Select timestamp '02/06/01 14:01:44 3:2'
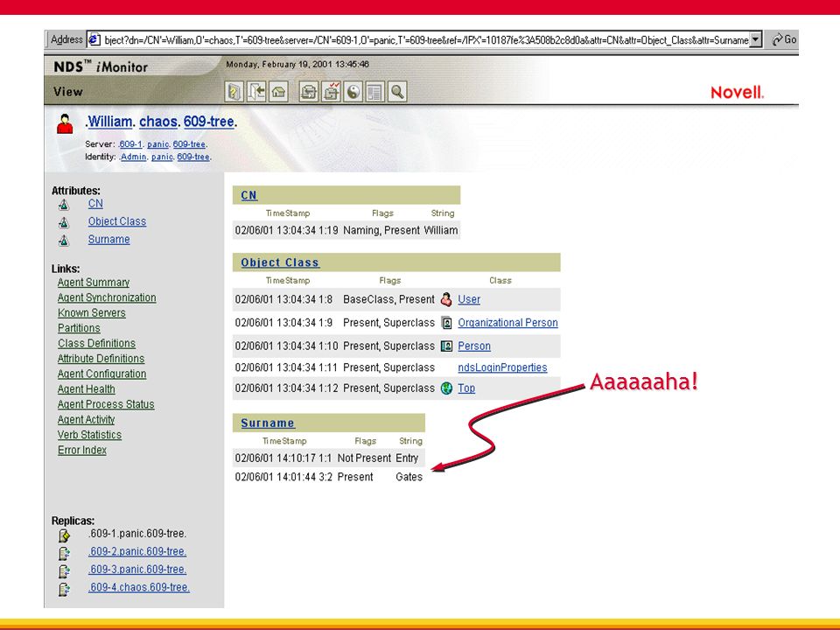The height and width of the screenshot is (630, 840). pyautogui.click(x=283, y=477)
